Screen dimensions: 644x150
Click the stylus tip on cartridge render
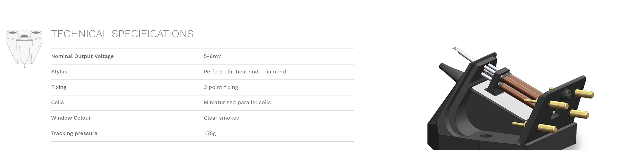click(455, 48)
